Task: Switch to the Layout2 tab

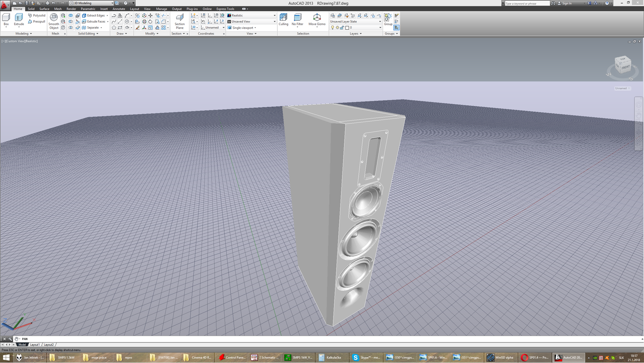Action: 49,345
